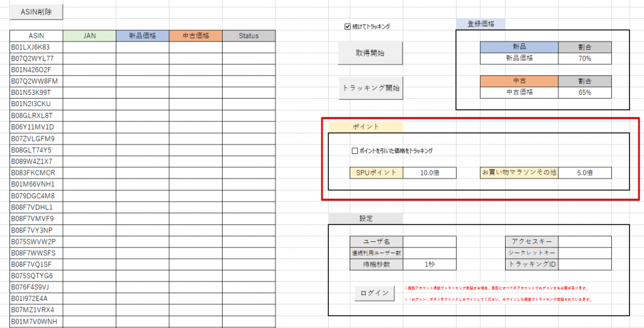Click the SPUポイント 10.0倍 value cell
This screenshot has height=328, width=644.
430,172
